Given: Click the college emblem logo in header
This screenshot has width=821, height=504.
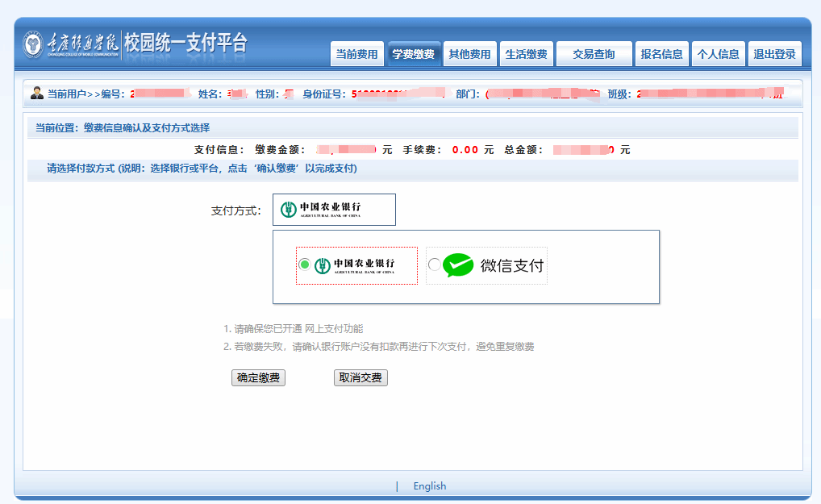Looking at the screenshot, I should pyautogui.click(x=34, y=44).
